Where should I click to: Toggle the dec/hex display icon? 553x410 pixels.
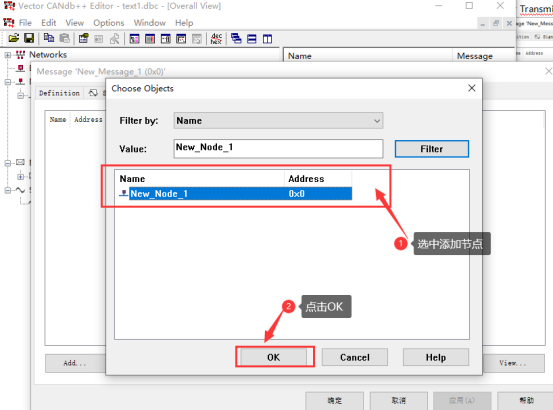pyautogui.click(x=216, y=38)
